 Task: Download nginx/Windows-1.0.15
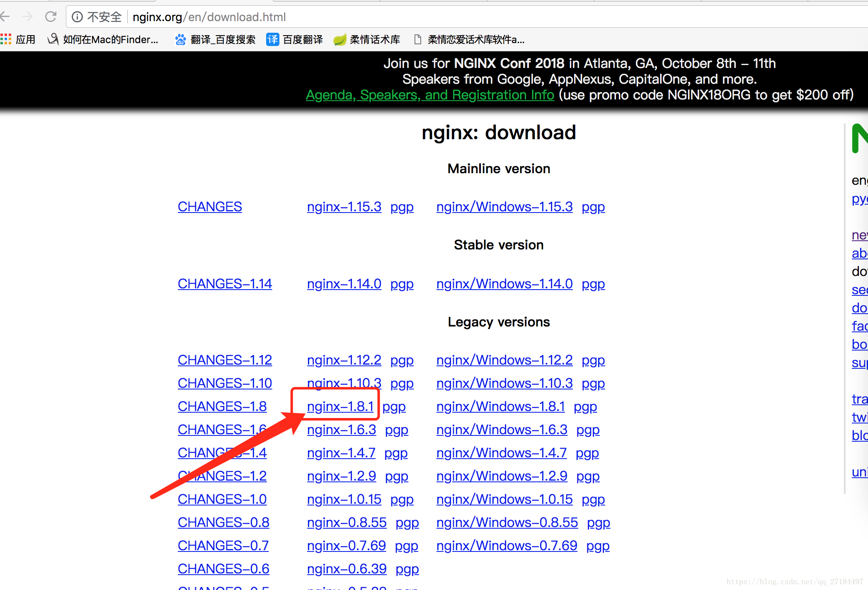504,499
